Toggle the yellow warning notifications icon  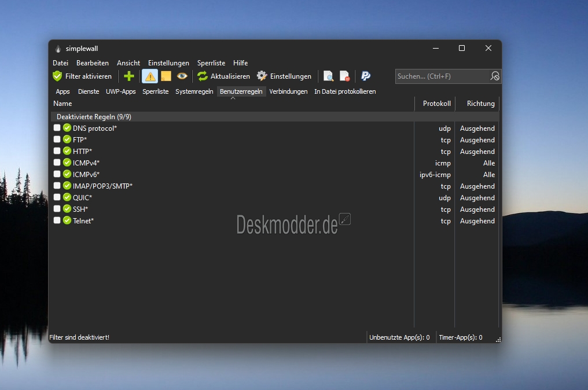(x=150, y=76)
